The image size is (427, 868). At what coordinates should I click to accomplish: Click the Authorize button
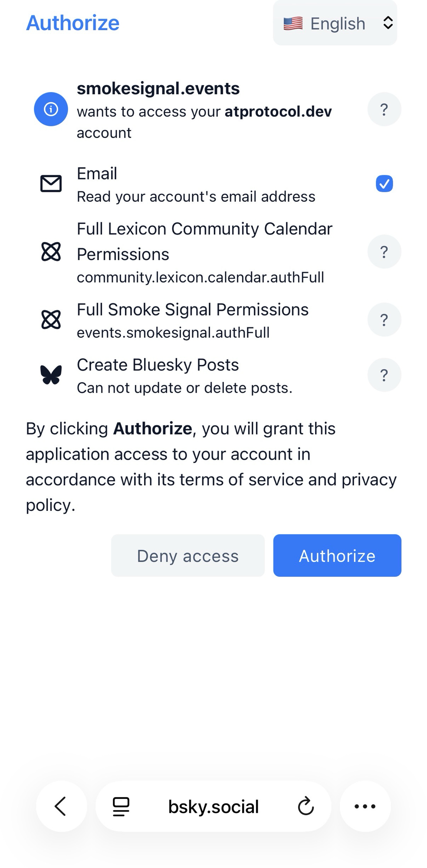337,556
